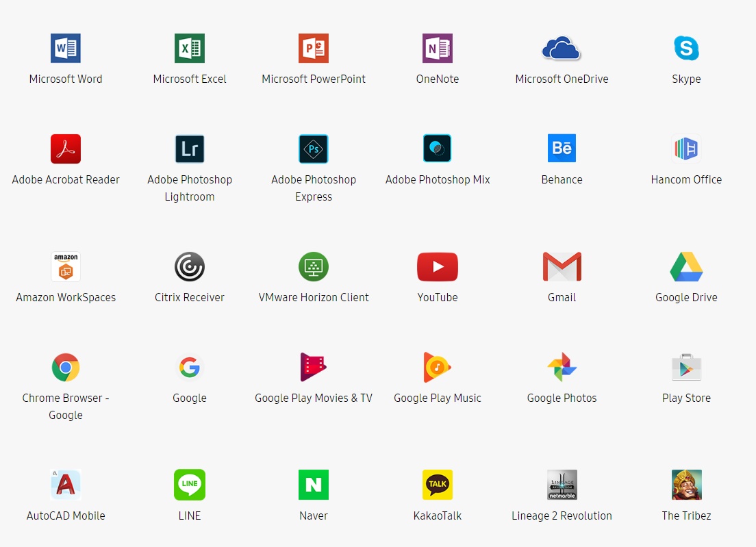Click the "Microsoft Excel" label

pos(190,79)
